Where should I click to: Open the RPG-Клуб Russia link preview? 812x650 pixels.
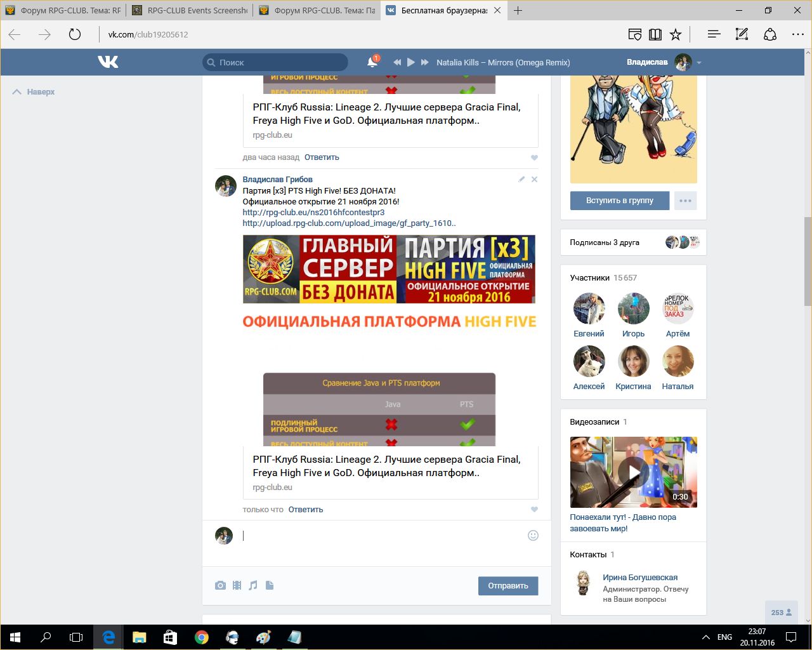tap(391, 472)
